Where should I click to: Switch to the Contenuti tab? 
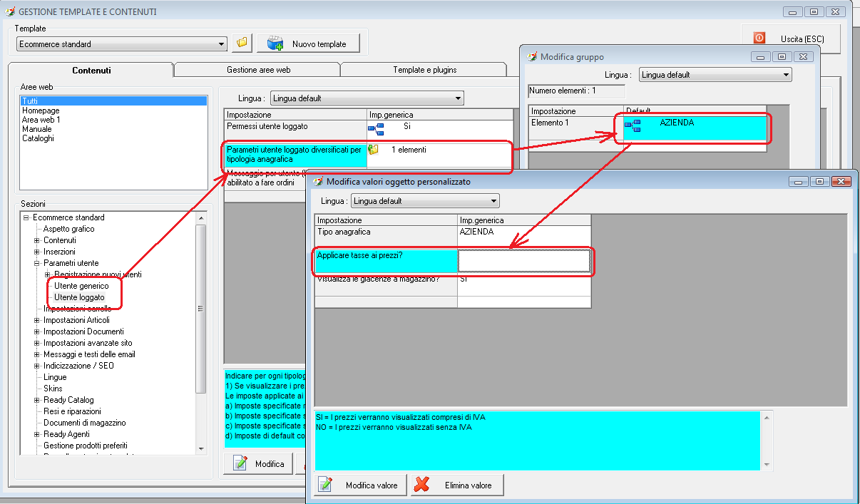coord(91,70)
